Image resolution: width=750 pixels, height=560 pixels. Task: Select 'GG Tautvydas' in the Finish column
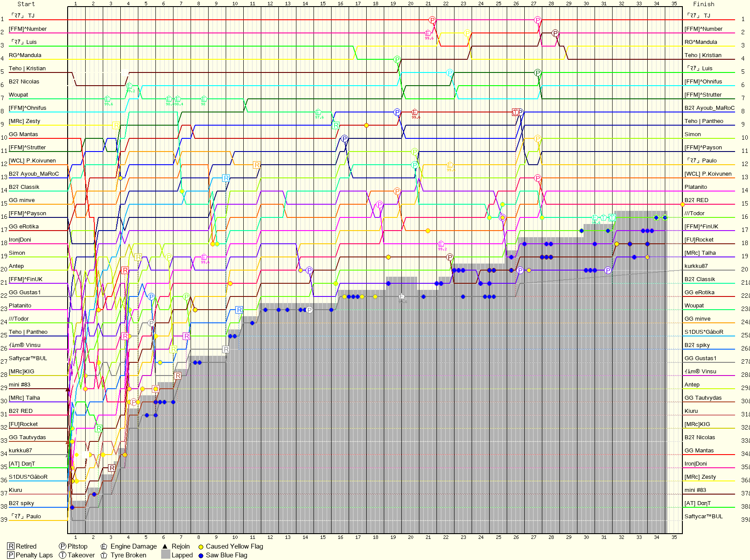point(703,398)
